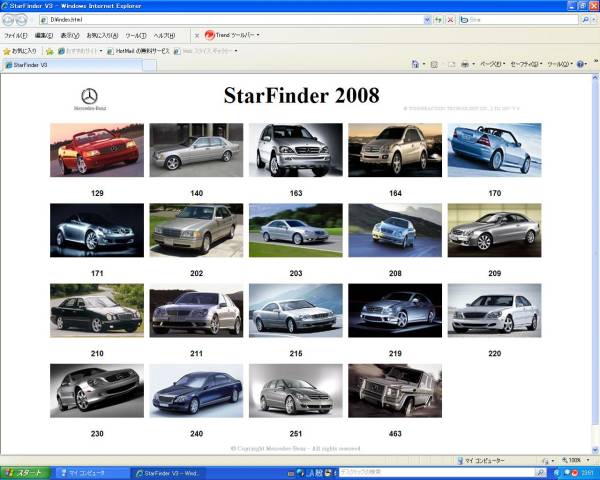
Task: Close the Trend toolbar with the X
Action: tap(197, 36)
